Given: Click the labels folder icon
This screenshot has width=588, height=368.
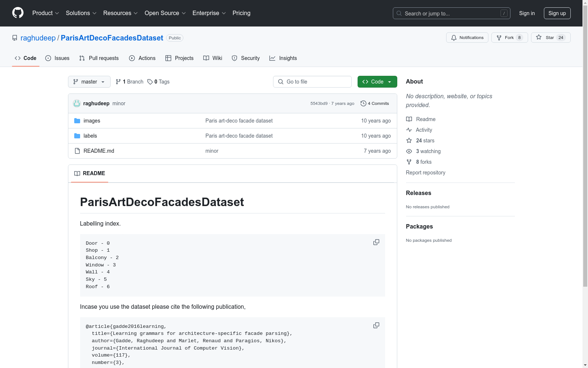Looking at the screenshot, I should click(77, 136).
